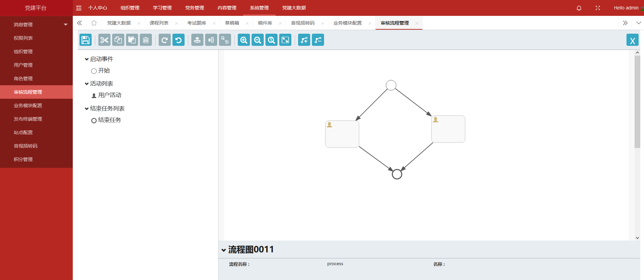This screenshot has width=644, height=280.
Task: Click the same-size icon
Action: point(225,40)
